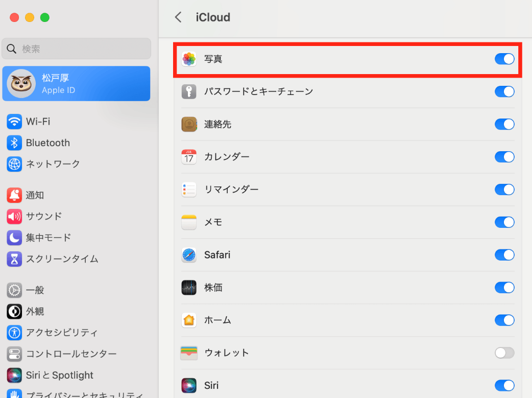Image resolution: width=532 pixels, height=398 pixels.
Task: Click the Keychain key icon
Action: (189, 91)
